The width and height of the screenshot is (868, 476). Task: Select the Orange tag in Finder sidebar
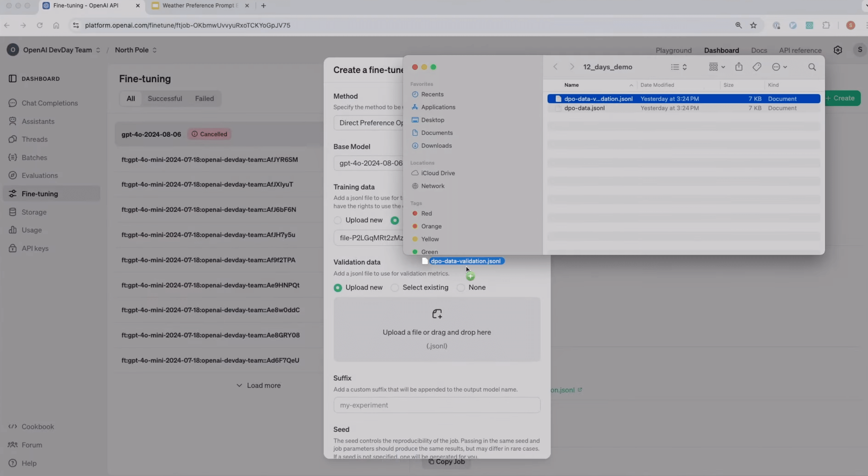pos(431,226)
